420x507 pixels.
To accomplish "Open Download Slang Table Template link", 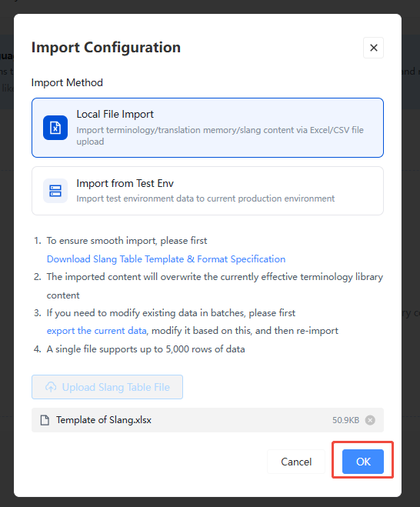I will pyautogui.click(x=166, y=259).
